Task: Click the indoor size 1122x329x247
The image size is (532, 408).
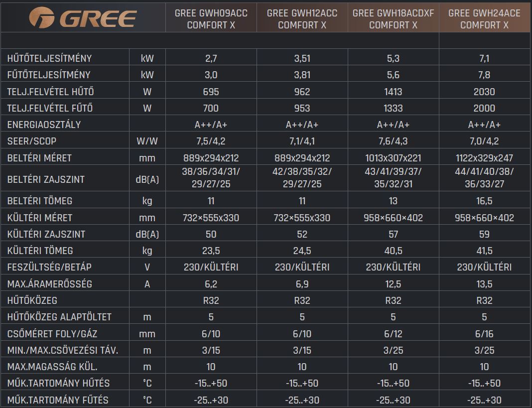Action: 484,158
